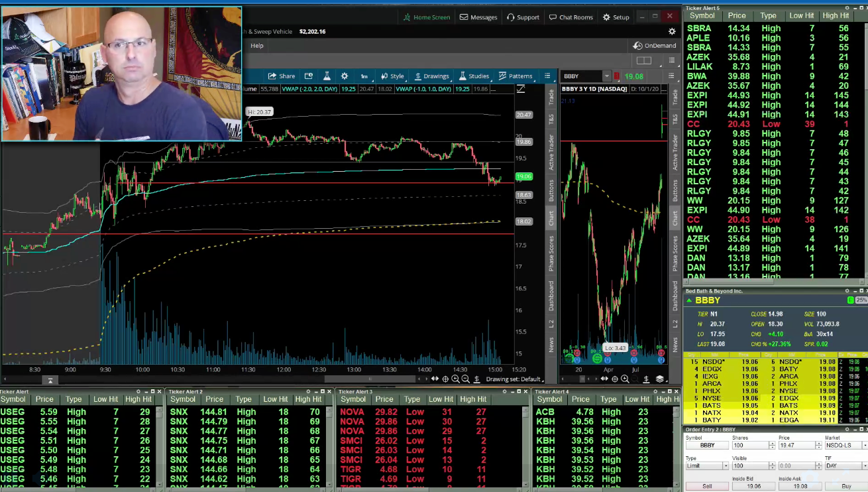Open the Drawing set: Default selector
The image size is (868, 492).
point(514,379)
